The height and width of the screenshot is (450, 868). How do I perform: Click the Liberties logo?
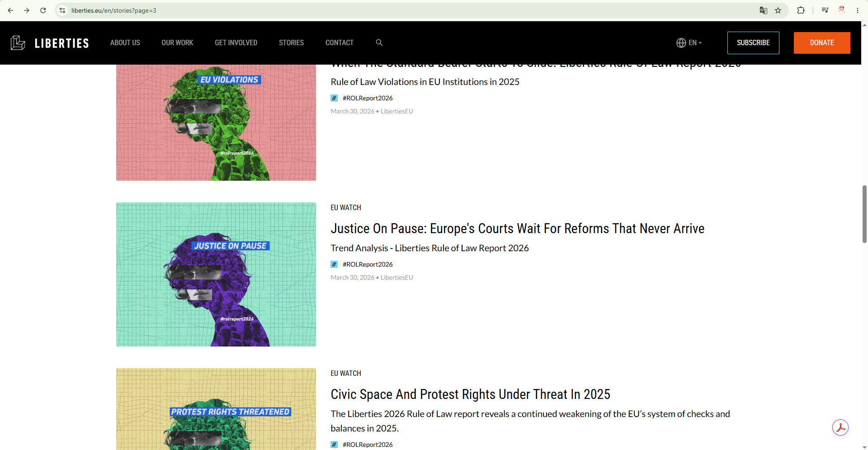coord(50,43)
